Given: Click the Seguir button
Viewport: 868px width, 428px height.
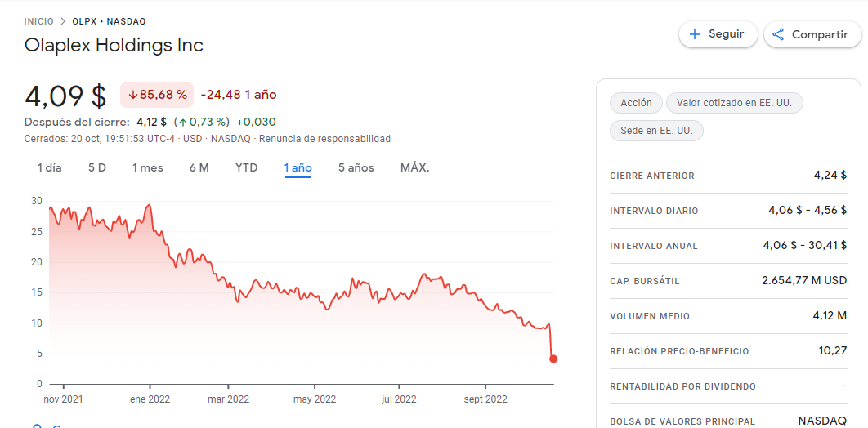Looking at the screenshot, I should [x=718, y=34].
